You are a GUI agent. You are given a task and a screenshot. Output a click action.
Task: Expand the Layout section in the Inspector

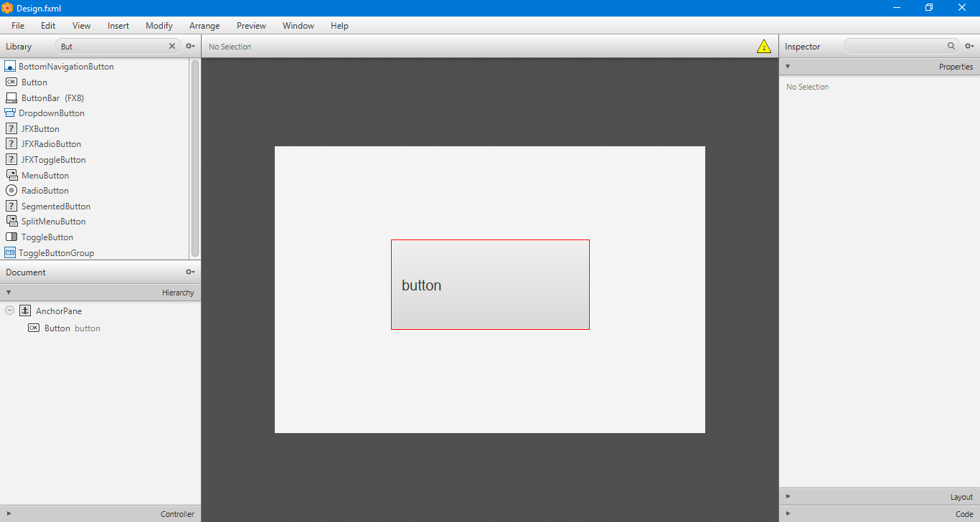click(x=788, y=496)
